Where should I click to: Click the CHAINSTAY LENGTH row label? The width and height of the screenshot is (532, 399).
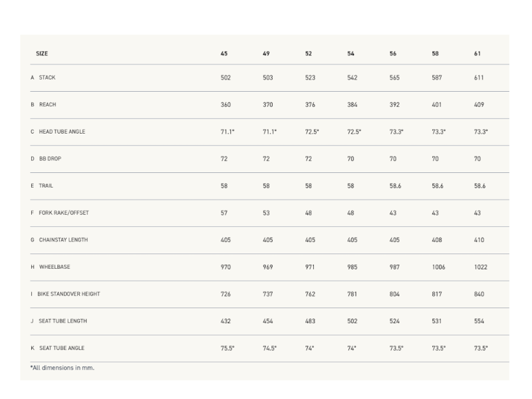(63, 240)
